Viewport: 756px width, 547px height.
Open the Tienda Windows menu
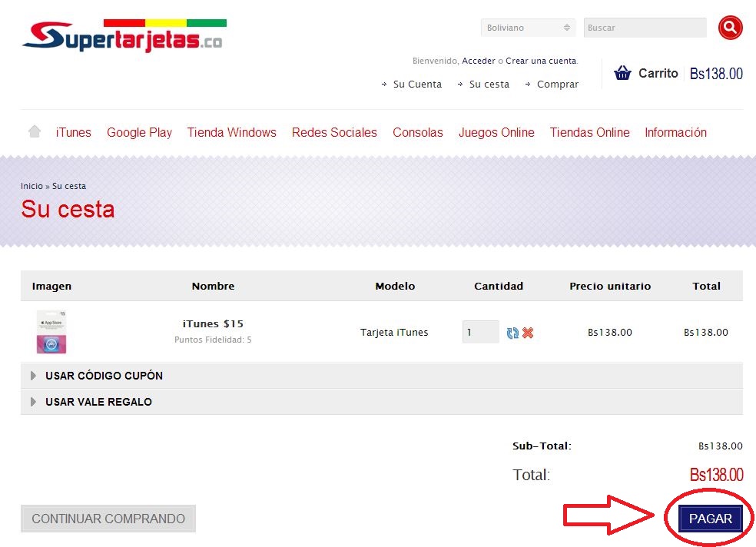click(x=231, y=132)
